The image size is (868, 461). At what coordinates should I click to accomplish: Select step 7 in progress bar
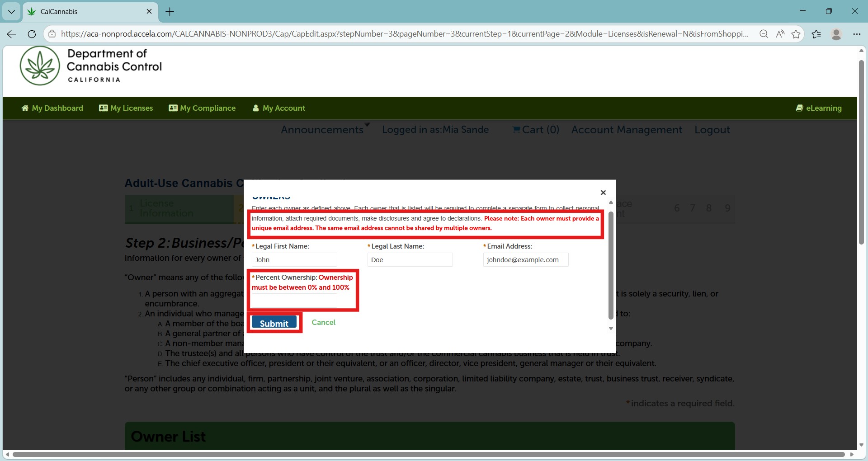pyautogui.click(x=693, y=208)
